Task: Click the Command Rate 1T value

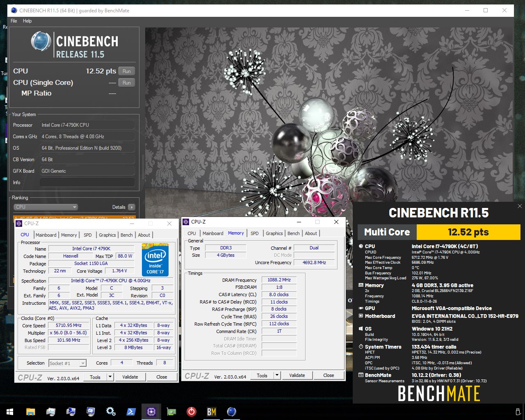Action: click(x=279, y=331)
